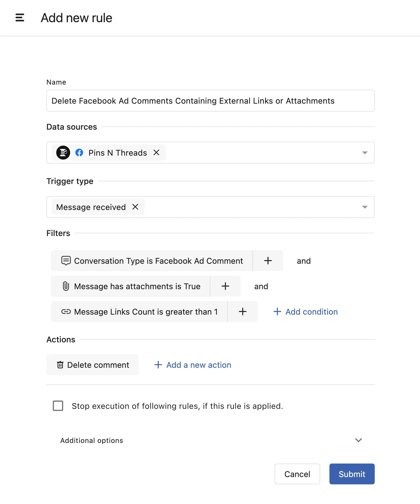Click the Facebook icon on Pins N Threads chip
The height and width of the screenshot is (504, 420).
click(79, 153)
